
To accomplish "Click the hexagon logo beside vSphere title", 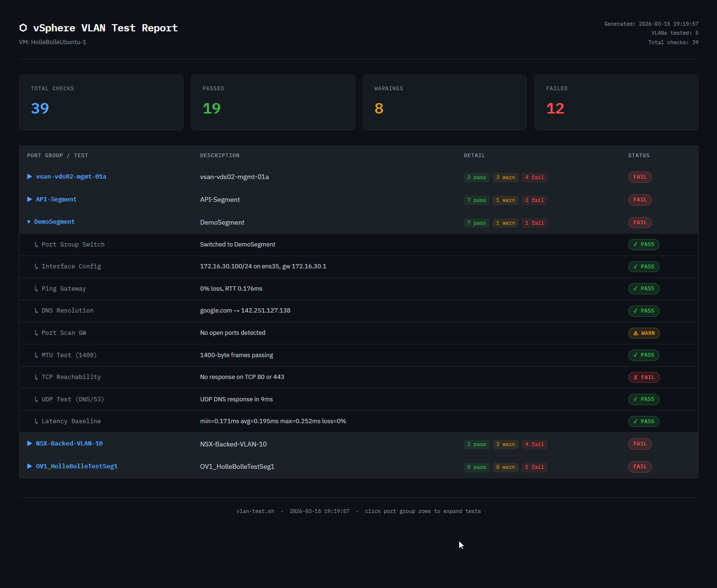I will 23,28.
